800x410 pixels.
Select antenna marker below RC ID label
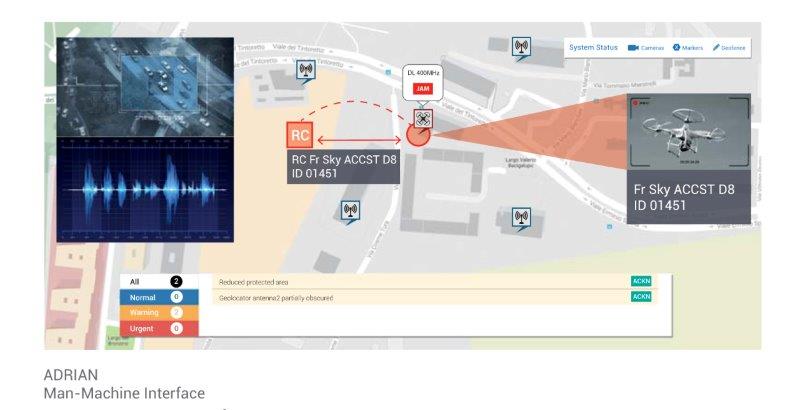[350, 212]
